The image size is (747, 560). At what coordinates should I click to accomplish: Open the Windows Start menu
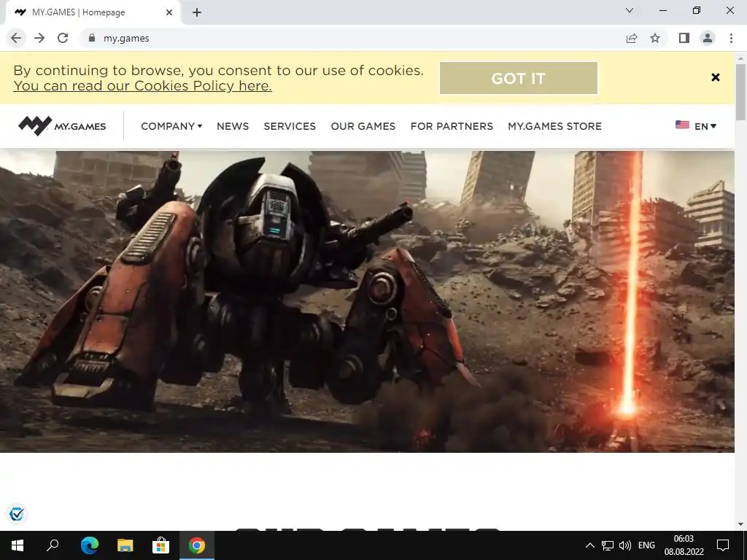(18, 545)
